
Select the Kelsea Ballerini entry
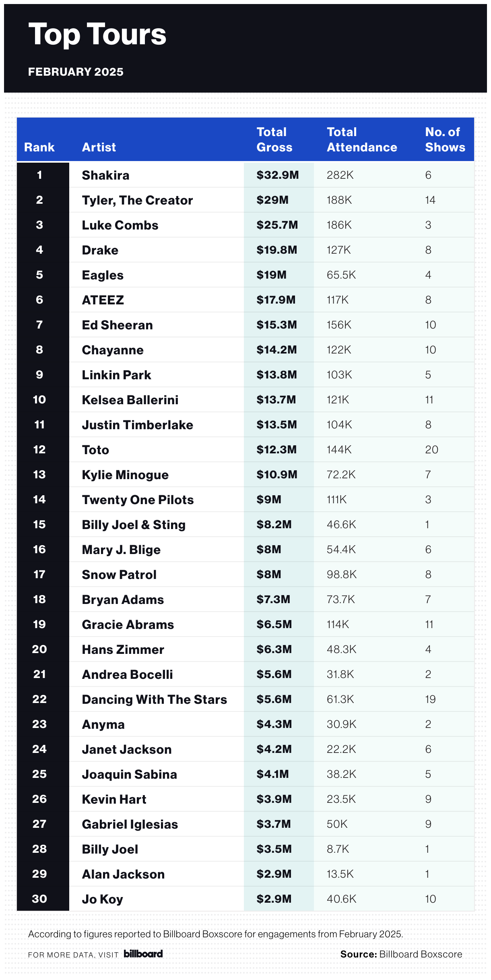pos(130,400)
